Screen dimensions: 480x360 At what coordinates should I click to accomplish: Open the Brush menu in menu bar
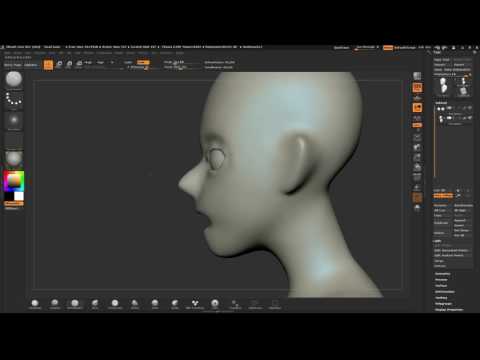point(18,53)
